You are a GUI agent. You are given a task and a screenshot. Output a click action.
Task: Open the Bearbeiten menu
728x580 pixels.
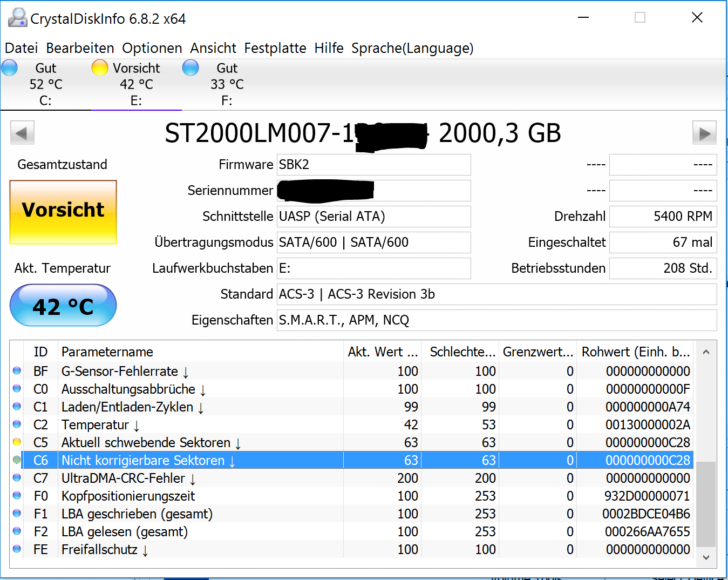[x=80, y=48]
